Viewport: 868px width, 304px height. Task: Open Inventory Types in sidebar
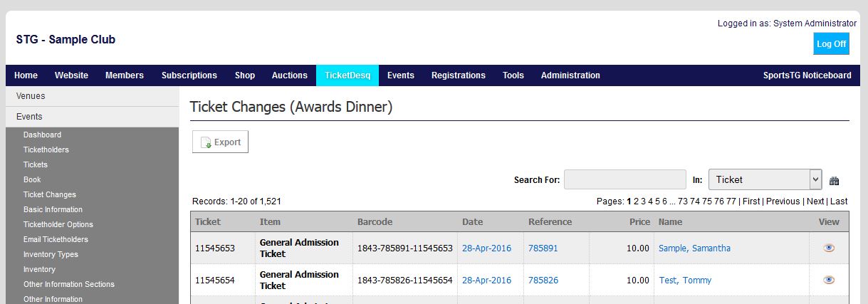[x=51, y=254]
